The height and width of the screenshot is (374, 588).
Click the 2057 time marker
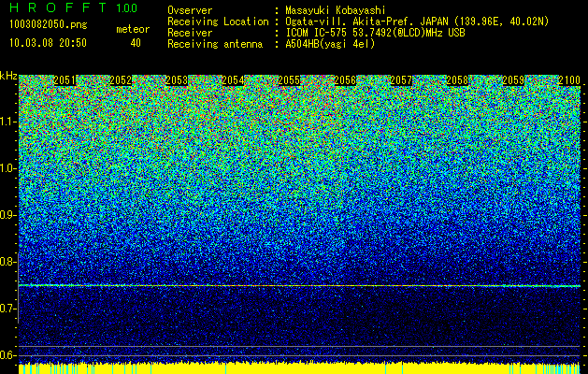(x=401, y=80)
